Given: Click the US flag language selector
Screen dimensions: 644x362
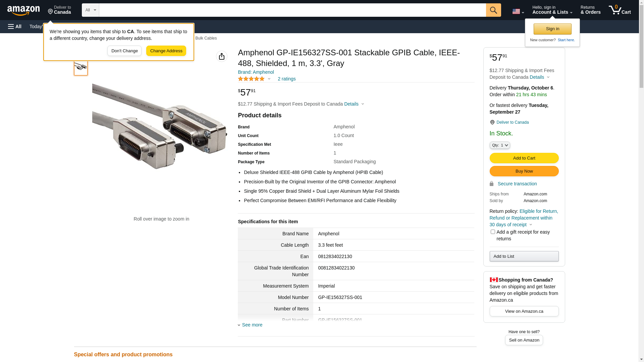Looking at the screenshot, I should [518, 11].
